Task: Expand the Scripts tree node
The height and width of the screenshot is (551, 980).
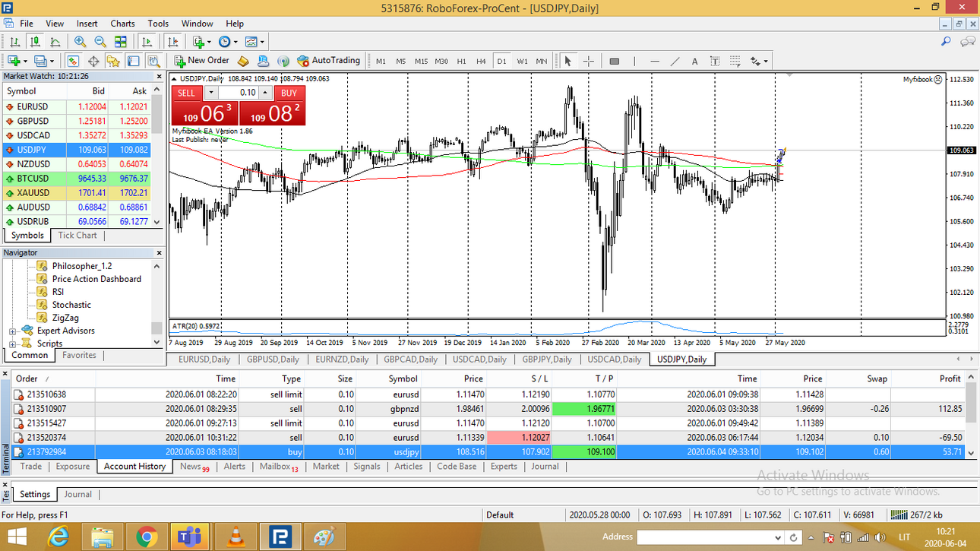Action: click(12, 344)
